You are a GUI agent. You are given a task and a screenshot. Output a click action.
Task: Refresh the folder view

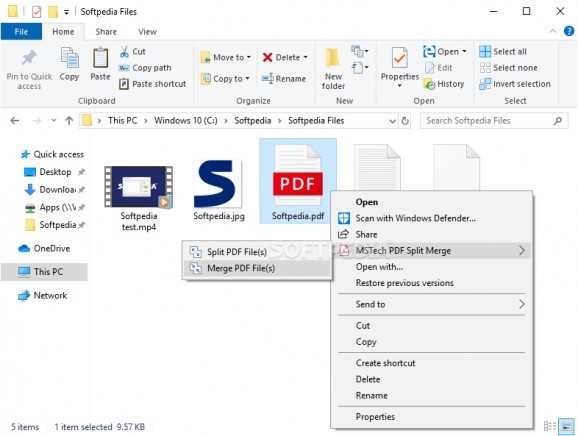[405, 121]
